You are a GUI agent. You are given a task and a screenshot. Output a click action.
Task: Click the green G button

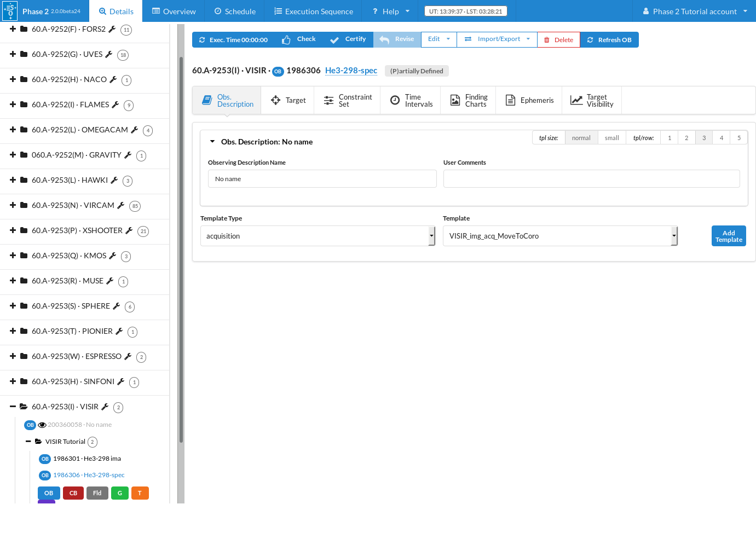tap(120, 493)
